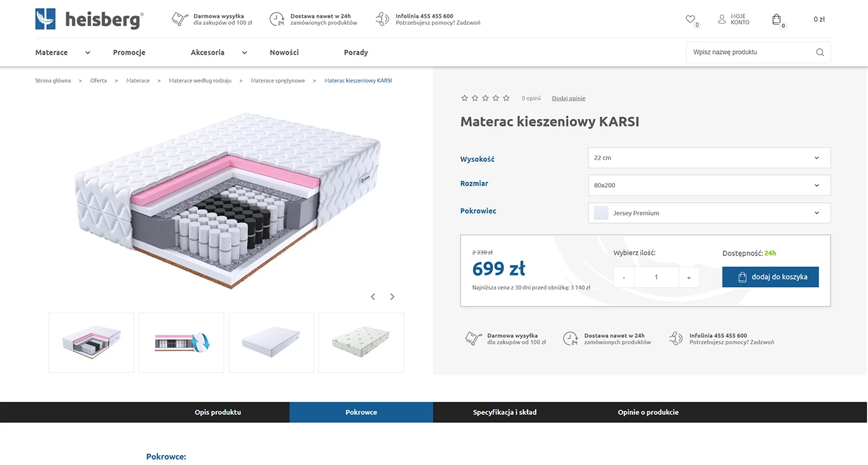Open the Porady menu item
The height and width of the screenshot is (465, 868).
pos(356,53)
